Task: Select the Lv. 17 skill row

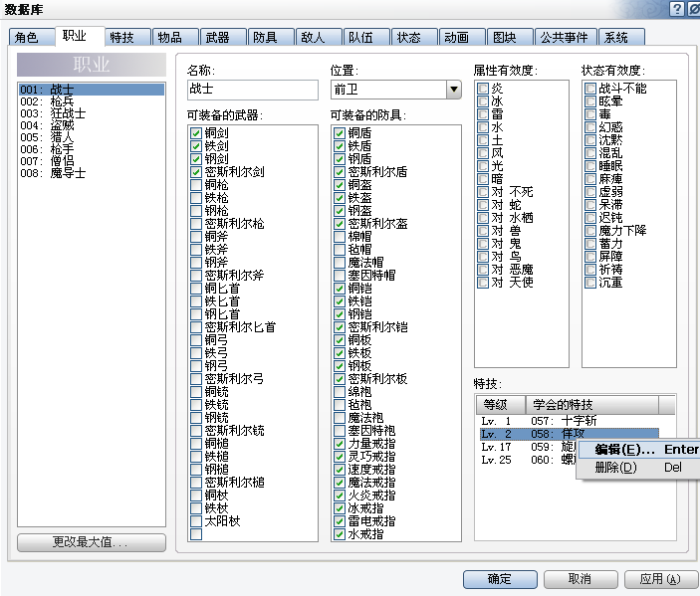Action: click(x=527, y=447)
